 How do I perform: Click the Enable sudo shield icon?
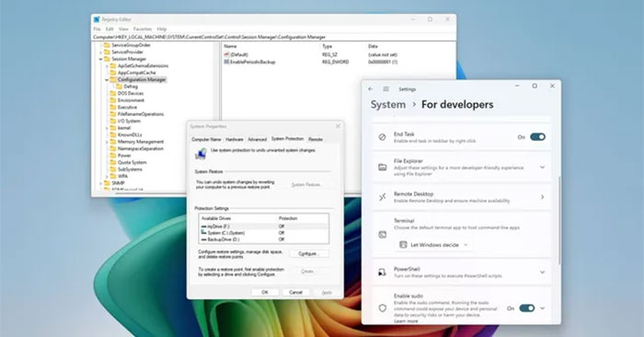pos(383,308)
